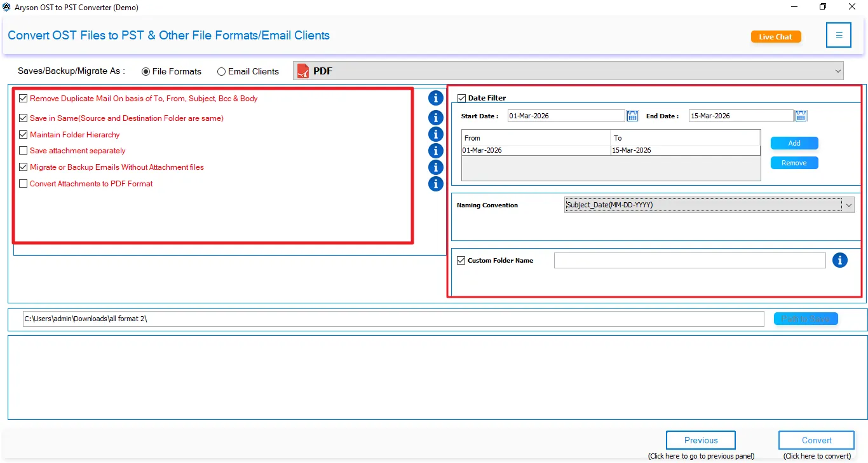Select the Email Clients radio button

221,71
